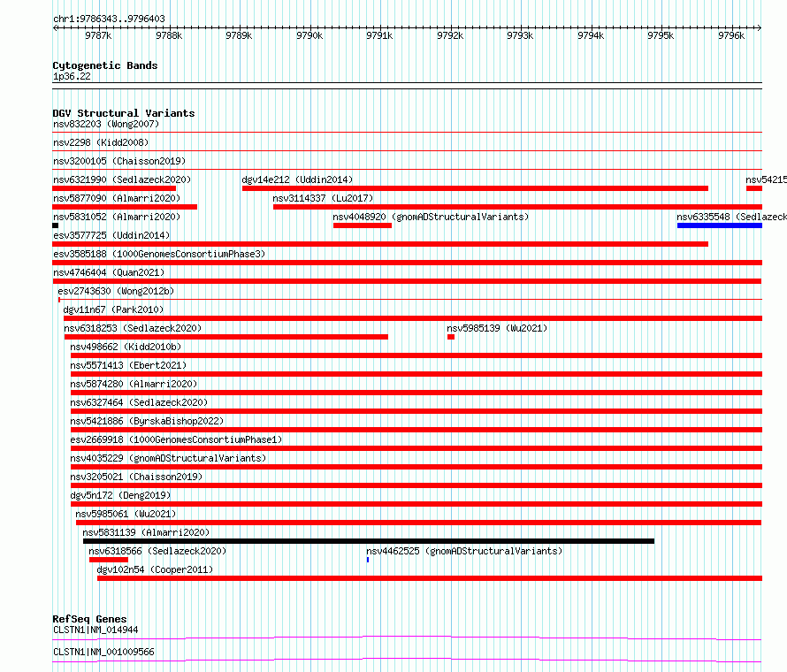Click the RefSeq Genes track title
Viewport: 787px width, 672px height.
click(89, 619)
